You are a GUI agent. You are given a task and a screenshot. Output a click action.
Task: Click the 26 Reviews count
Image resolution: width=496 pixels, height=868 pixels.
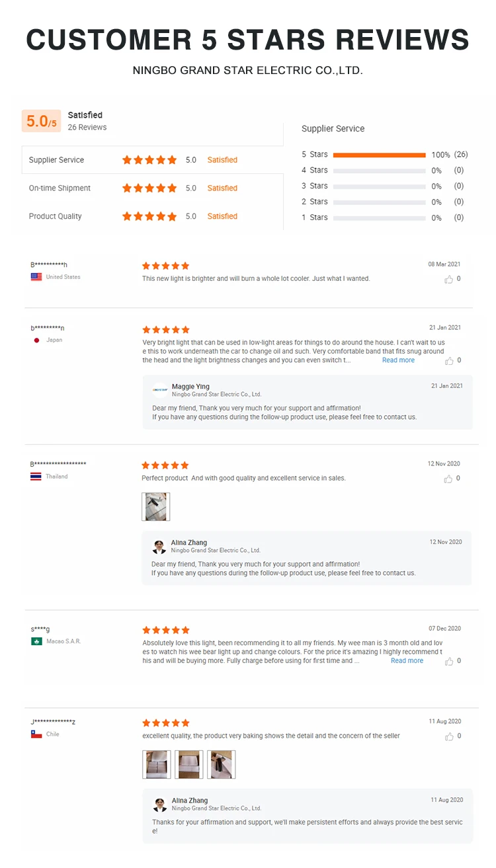tap(87, 127)
